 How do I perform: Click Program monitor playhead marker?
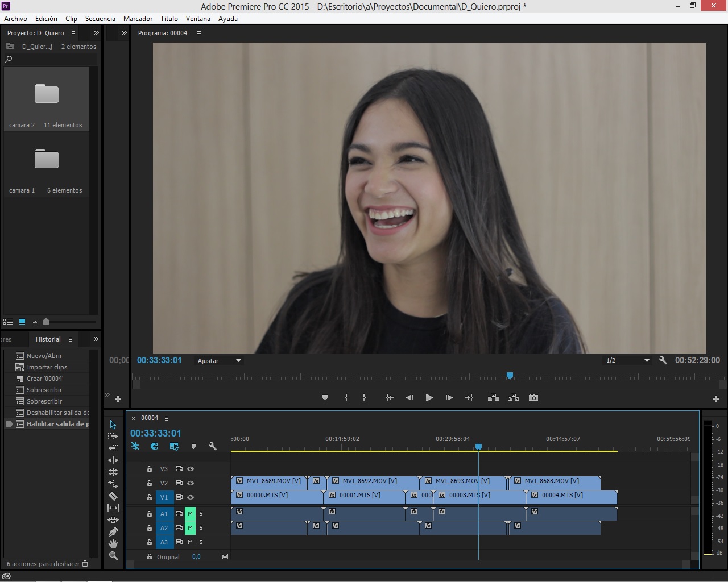(x=510, y=375)
